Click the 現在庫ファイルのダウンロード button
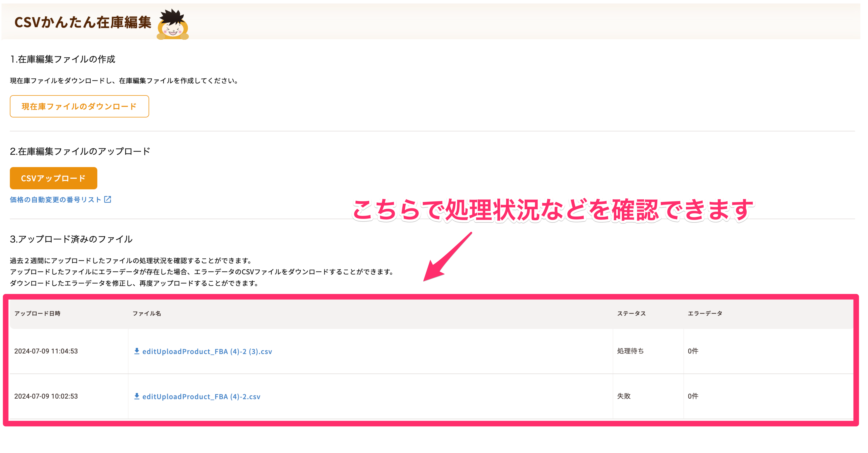The height and width of the screenshot is (453, 868). (80, 106)
